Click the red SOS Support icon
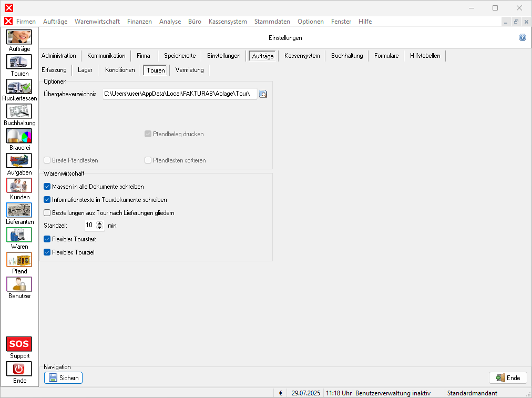532x398 pixels. coord(19,344)
